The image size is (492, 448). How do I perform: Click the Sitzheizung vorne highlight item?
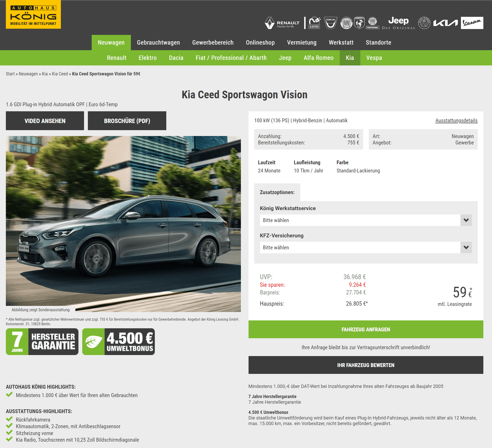[x=35, y=433]
